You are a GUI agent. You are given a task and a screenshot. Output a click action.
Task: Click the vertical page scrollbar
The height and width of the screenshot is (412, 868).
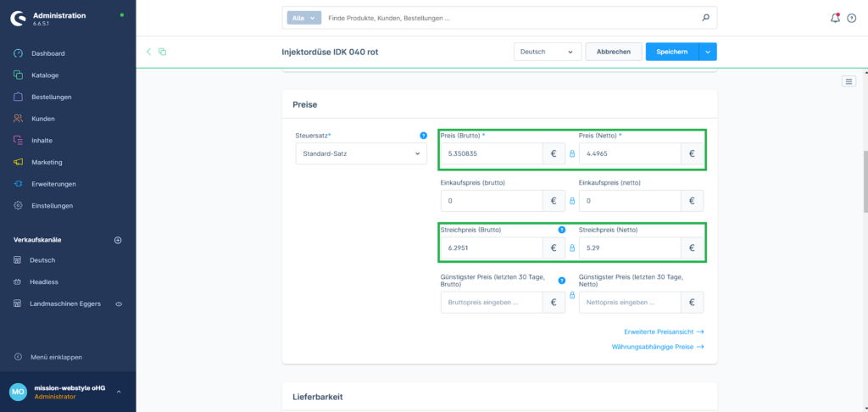[865, 182]
